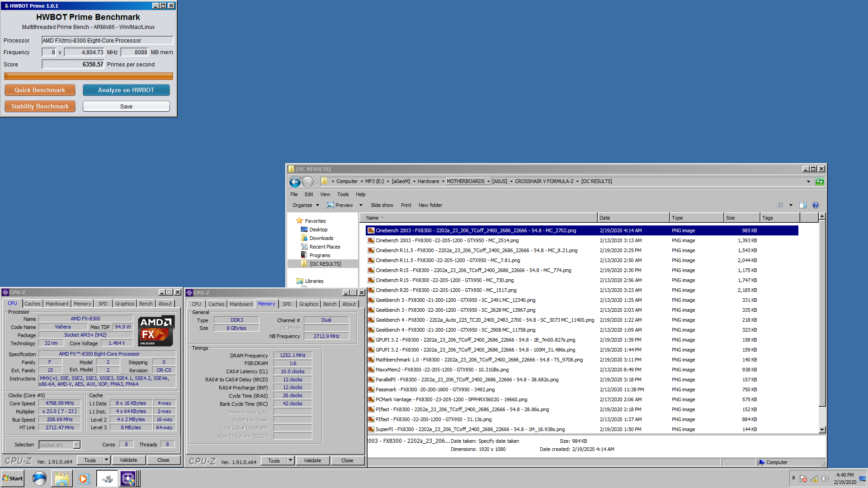Start the Stability Benchmark

[40, 106]
